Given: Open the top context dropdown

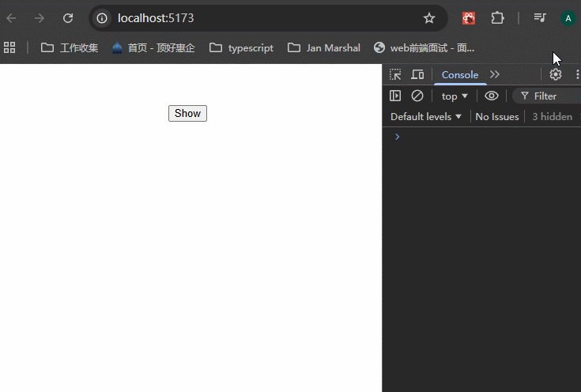Looking at the screenshot, I should coord(455,96).
